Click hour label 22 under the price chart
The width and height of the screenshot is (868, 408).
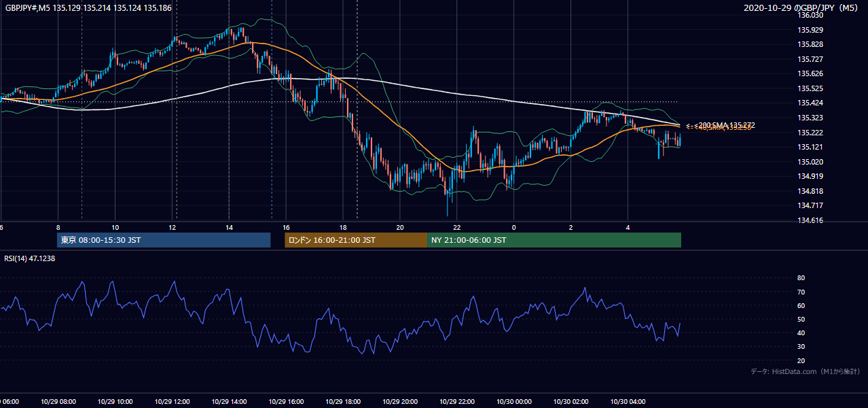(x=457, y=227)
